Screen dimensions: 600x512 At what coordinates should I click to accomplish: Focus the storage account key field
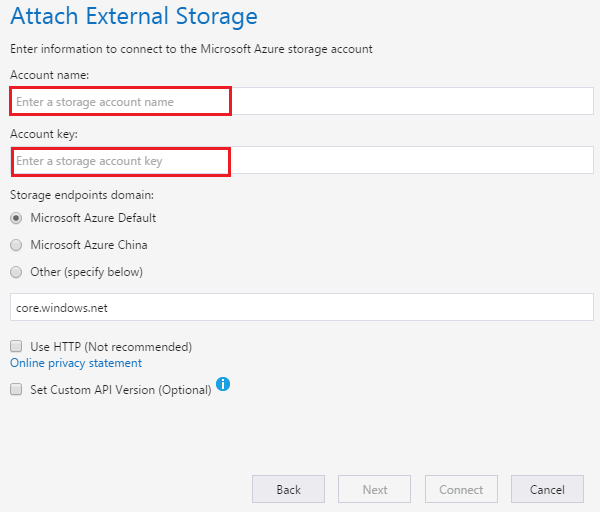point(300,161)
